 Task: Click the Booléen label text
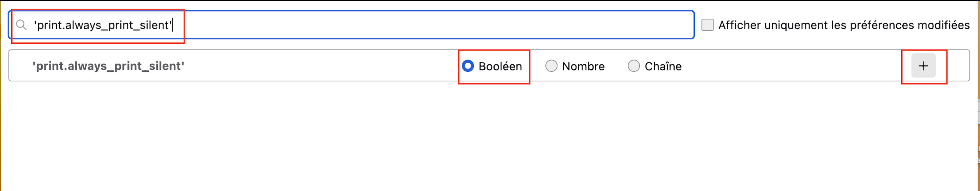click(x=500, y=66)
